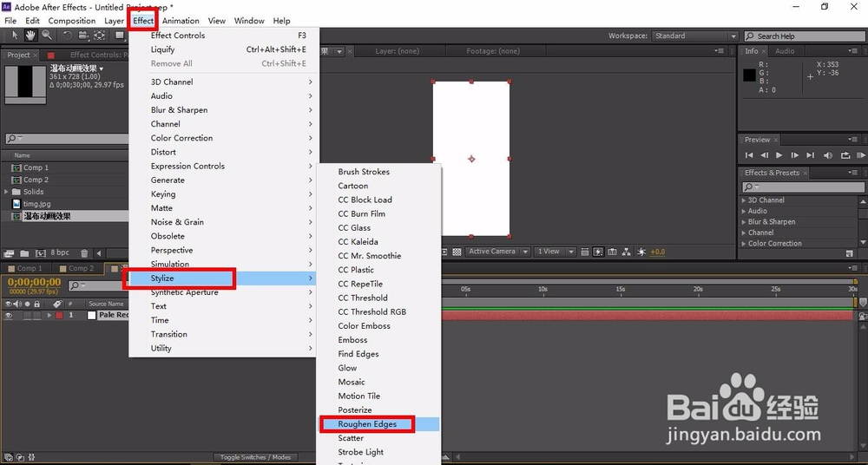Viewport: 868px width, 465px height.
Task: Click the Fast Previews icon
Action: coord(598,252)
